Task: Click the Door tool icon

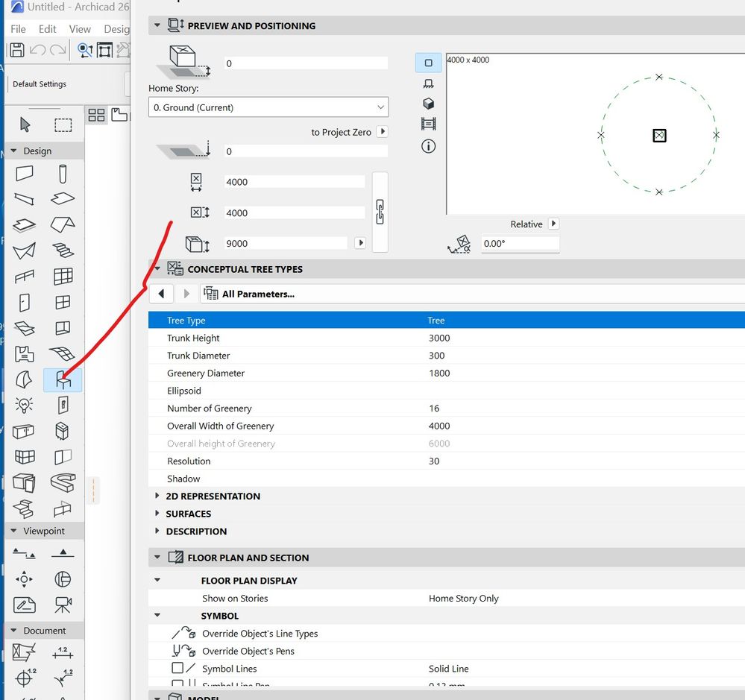Action: coord(24,302)
